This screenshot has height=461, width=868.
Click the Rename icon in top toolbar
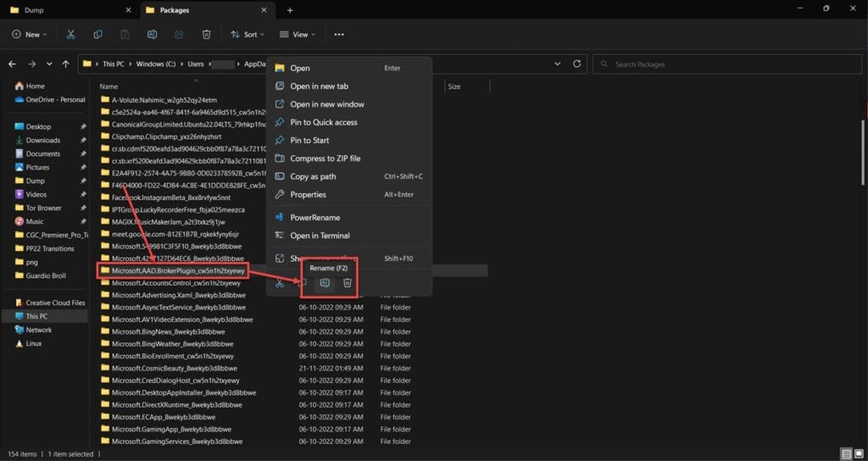pos(152,34)
